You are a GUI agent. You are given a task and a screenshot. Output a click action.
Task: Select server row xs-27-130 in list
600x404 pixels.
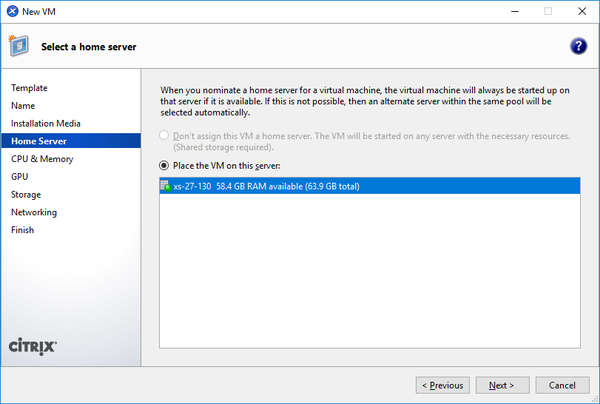tap(370, 186)
